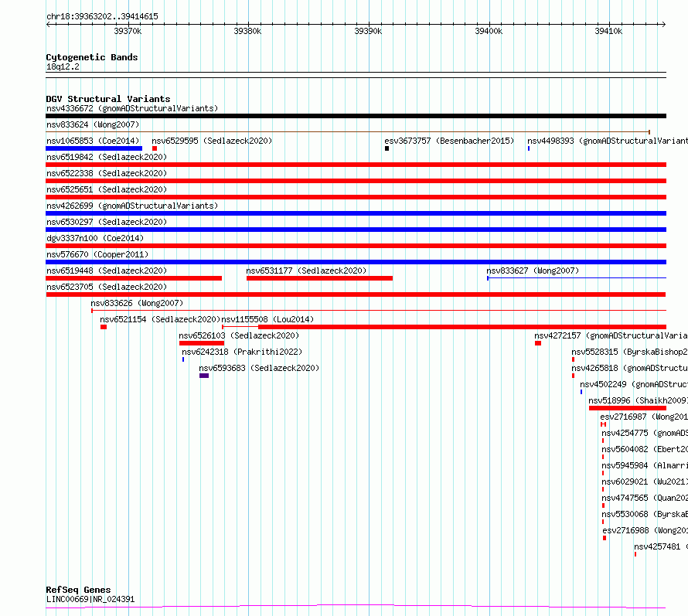Image resolution: width=688 pixels, height=616 pixels.
Task: Click the red nsv4272157 gnomAD marker
Action: 538,343
